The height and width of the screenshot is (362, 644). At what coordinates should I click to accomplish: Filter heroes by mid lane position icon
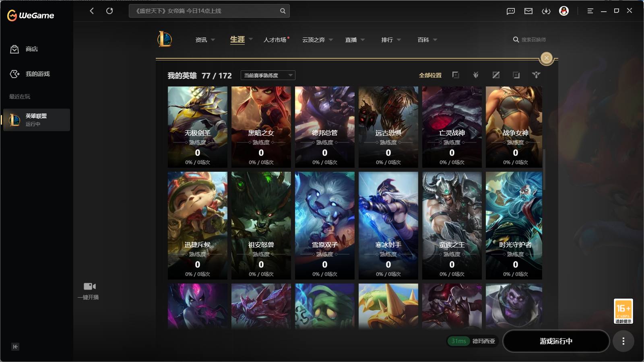tap(496, 75)
